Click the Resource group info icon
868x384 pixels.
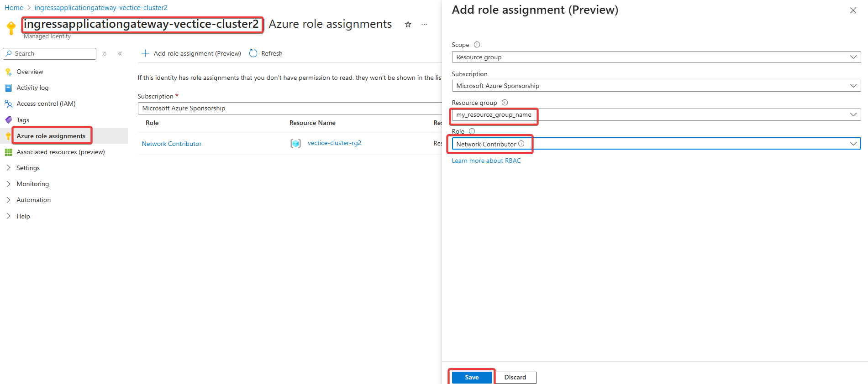tap(505, 103)
